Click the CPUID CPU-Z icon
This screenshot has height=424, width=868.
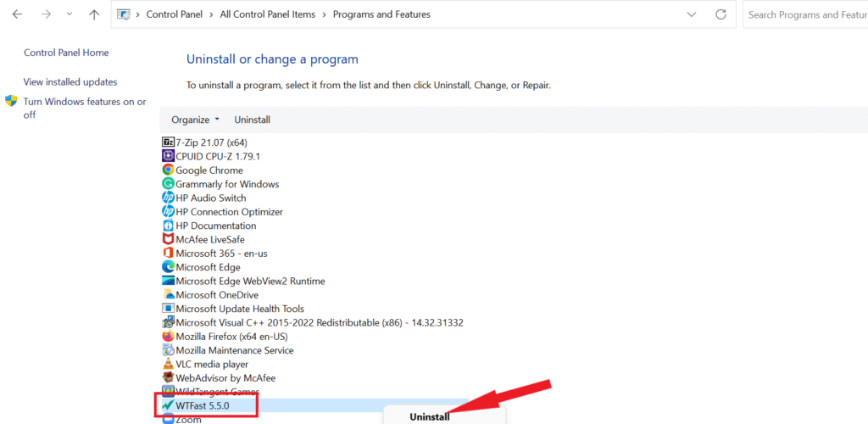[x=168, y=156]
